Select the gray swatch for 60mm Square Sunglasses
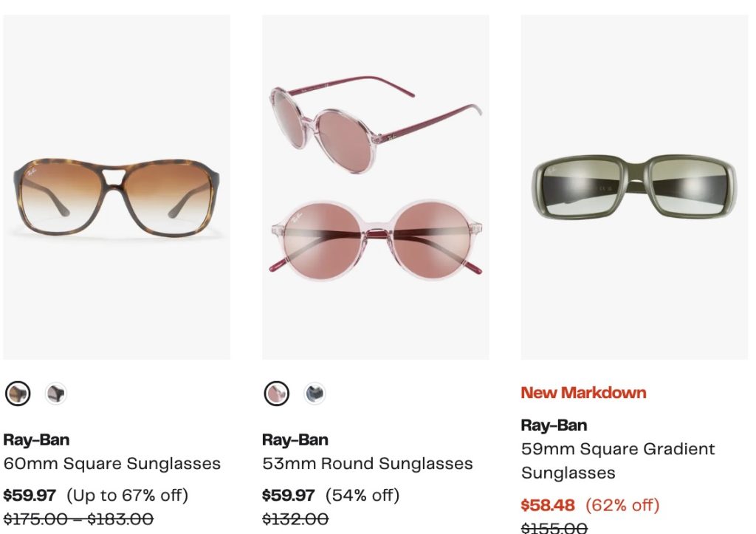This screenshot has width=756, height=534. tap(55, 394)
